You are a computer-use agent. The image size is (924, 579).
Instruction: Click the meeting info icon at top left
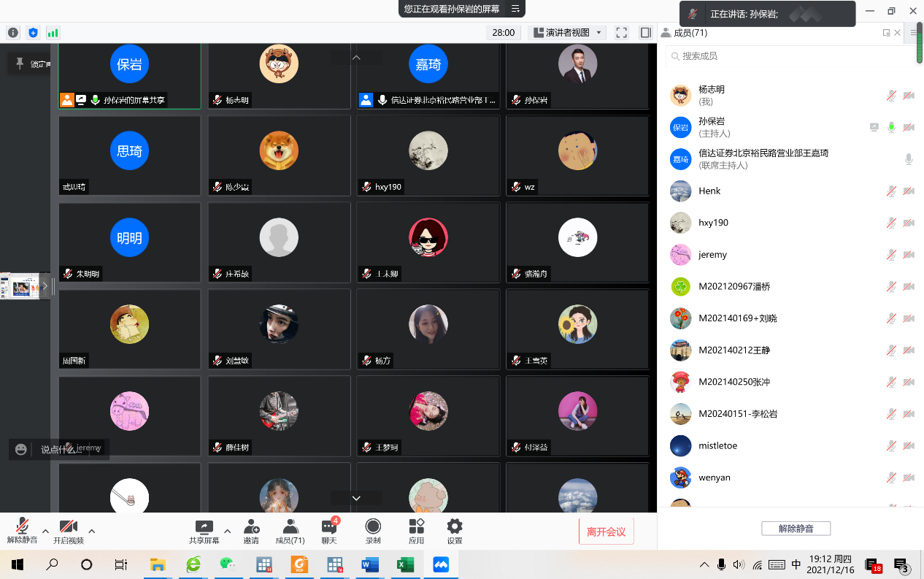click(x=13, y=33)
